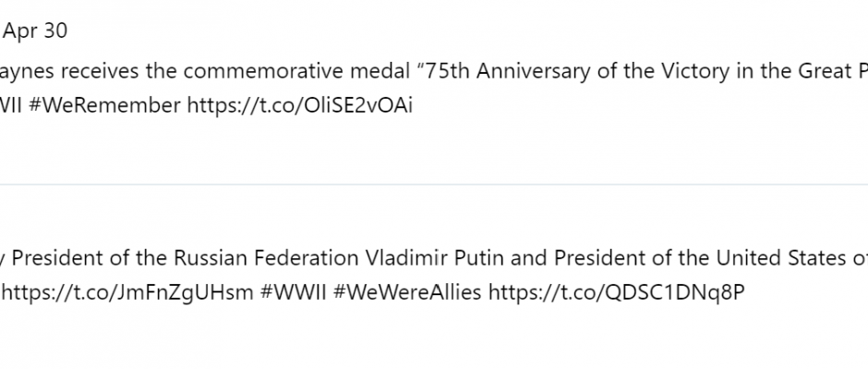This screenshot has width=868, height=369.
Task: Click the phrase "75th Anniversary of the Victory"
Action: 577,71
